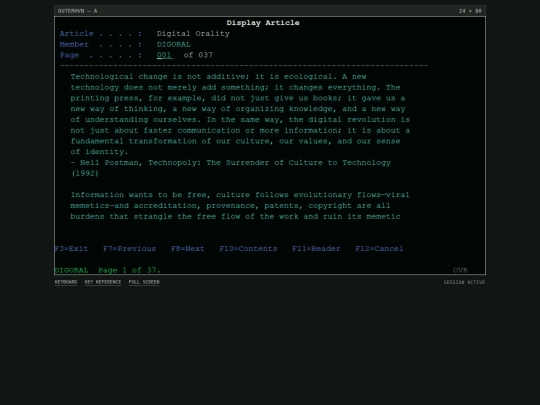540x405 pixels.
Task: Open the KEY REFERENCE link
Action: coord(103,282)
